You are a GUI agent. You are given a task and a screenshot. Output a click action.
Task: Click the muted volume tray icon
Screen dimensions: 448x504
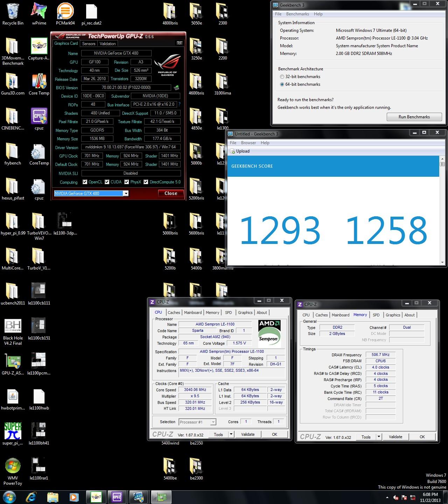point(396,497)
